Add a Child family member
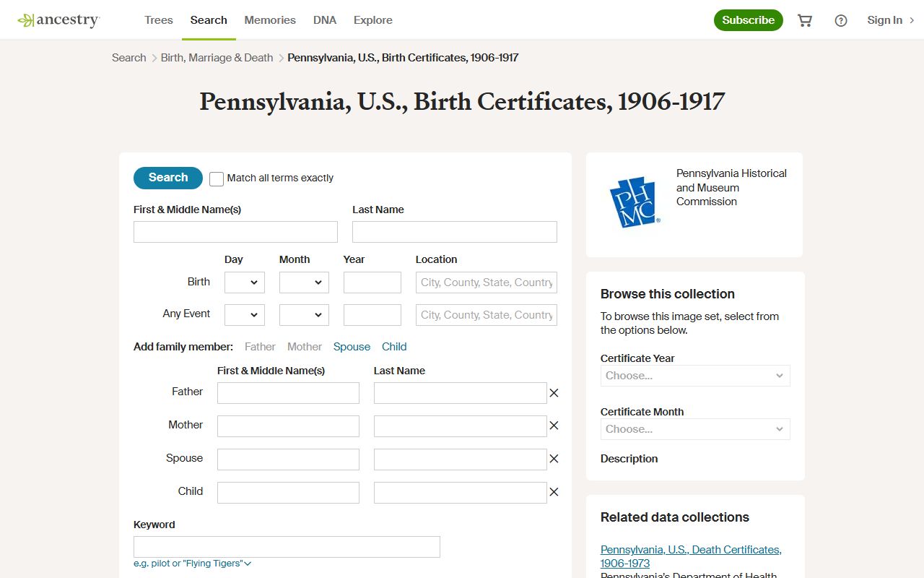This screenshot has width=924, height=578. click(x=394, y=347)
